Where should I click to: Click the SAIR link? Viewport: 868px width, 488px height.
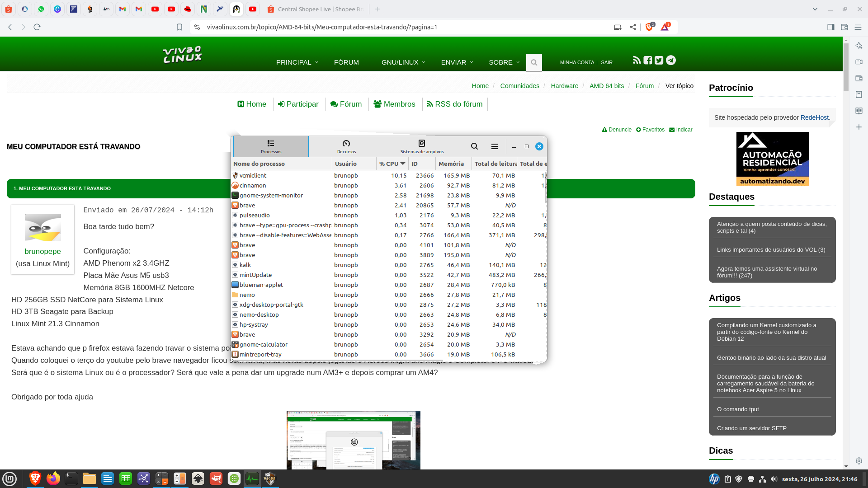607,62
